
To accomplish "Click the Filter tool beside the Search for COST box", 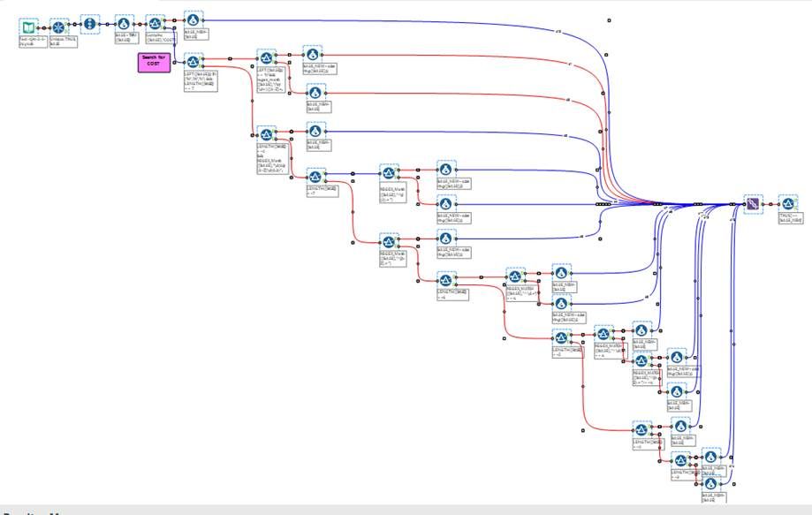I will [194, 62].
